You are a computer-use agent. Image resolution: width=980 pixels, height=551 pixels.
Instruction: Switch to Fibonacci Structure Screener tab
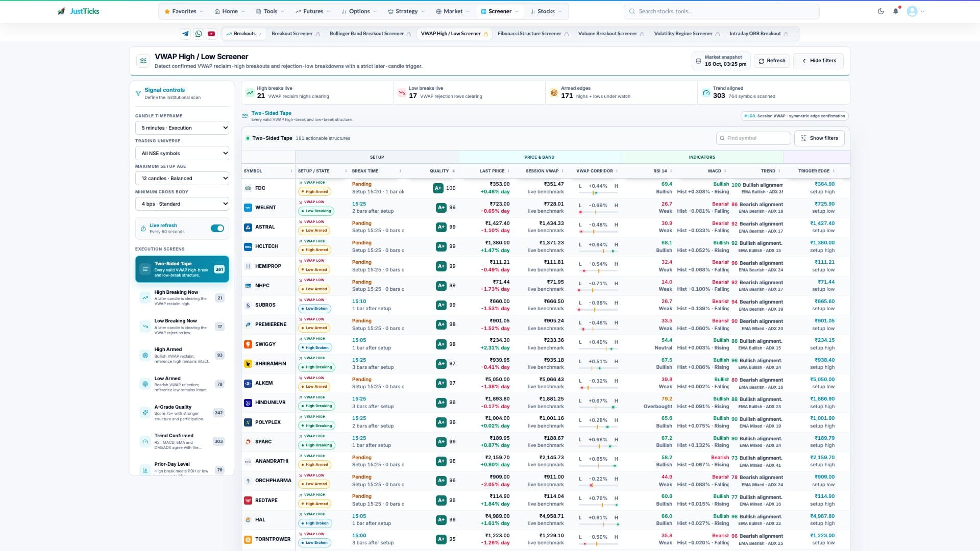533,34
